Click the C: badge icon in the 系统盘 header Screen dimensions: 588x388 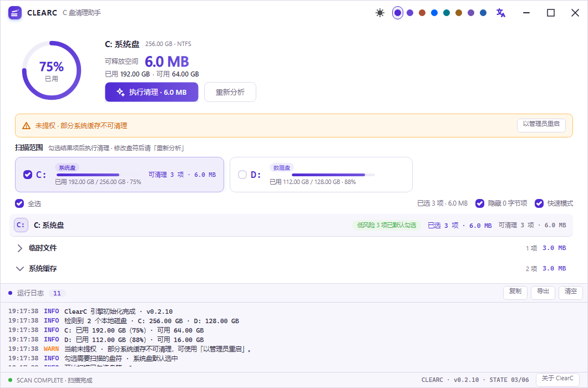click(x=21, y=225)
